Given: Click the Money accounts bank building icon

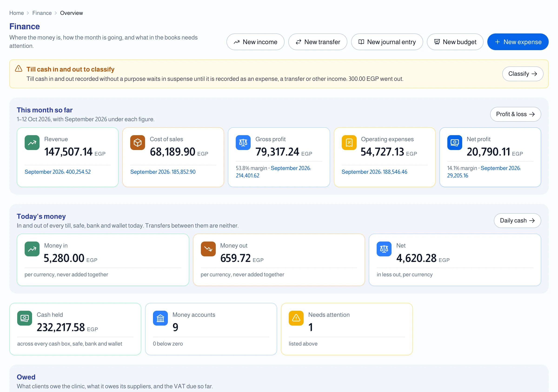Looking at the screenshot, I should tap(160, 318).
